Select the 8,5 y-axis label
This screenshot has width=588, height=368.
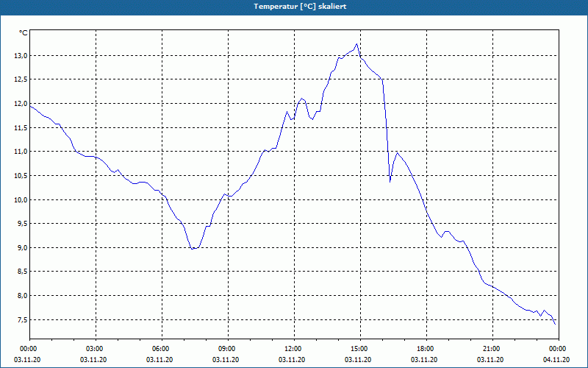click(22, 272)
